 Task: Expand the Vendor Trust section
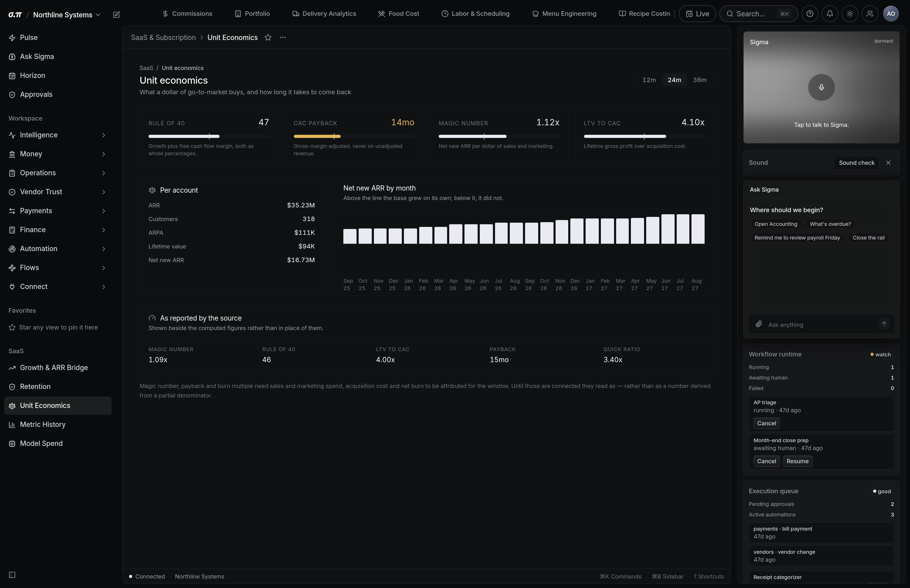(58, 192)
